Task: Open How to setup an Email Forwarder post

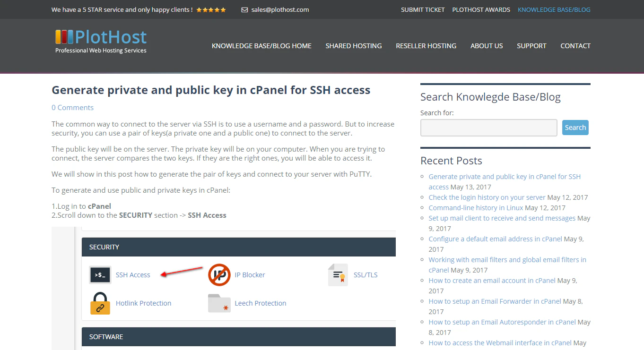Action: coord(495,301)
